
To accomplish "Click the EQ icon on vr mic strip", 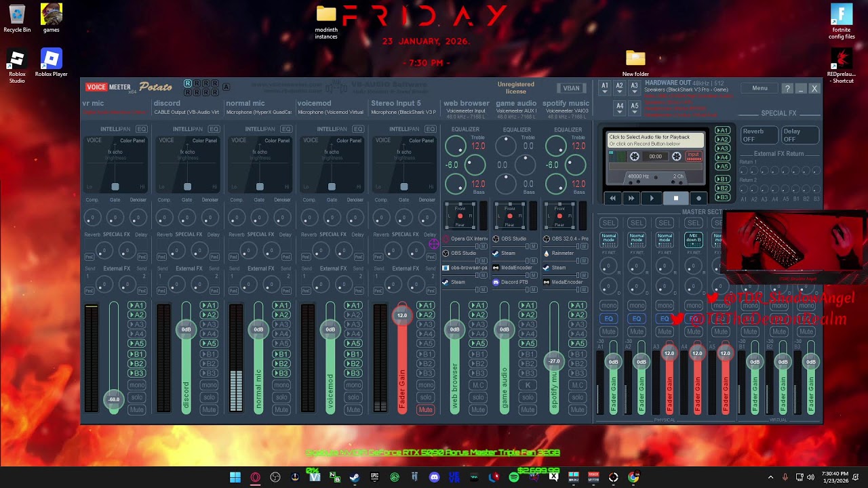I will coord(141,129).
